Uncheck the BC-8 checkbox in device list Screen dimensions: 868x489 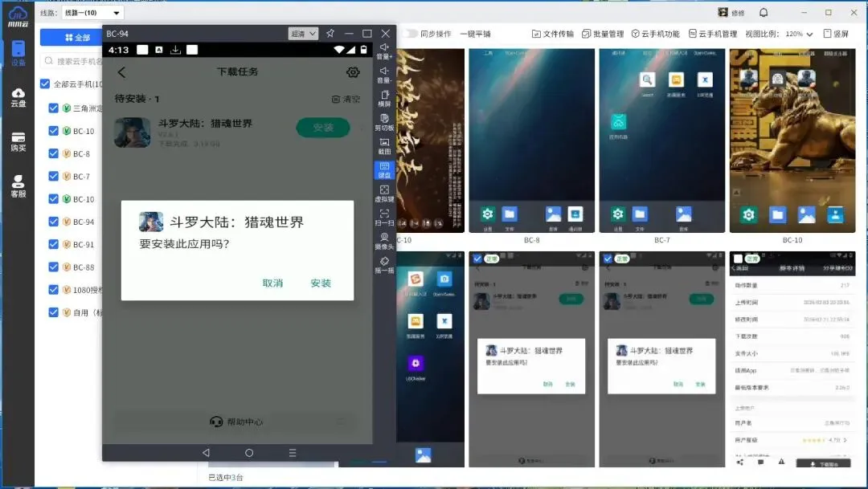pos(54,153)
